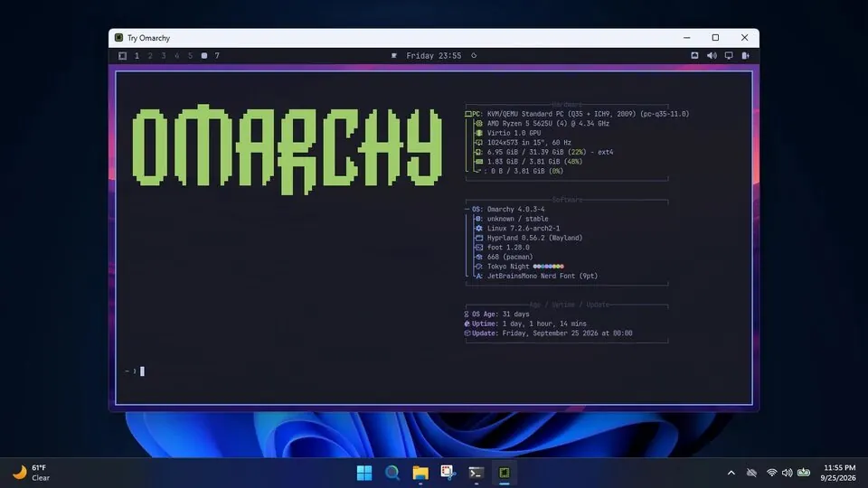Click the JetBrainsMono Nerd Font (9pt) line
The width and height of the screenshot is (868, 488).
point(536,276)
